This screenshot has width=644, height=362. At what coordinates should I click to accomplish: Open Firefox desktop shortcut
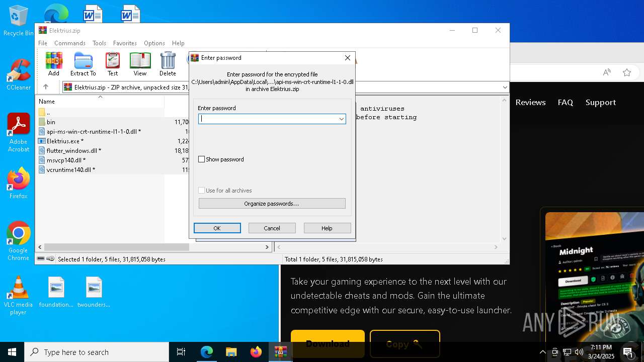click(18, 183)
